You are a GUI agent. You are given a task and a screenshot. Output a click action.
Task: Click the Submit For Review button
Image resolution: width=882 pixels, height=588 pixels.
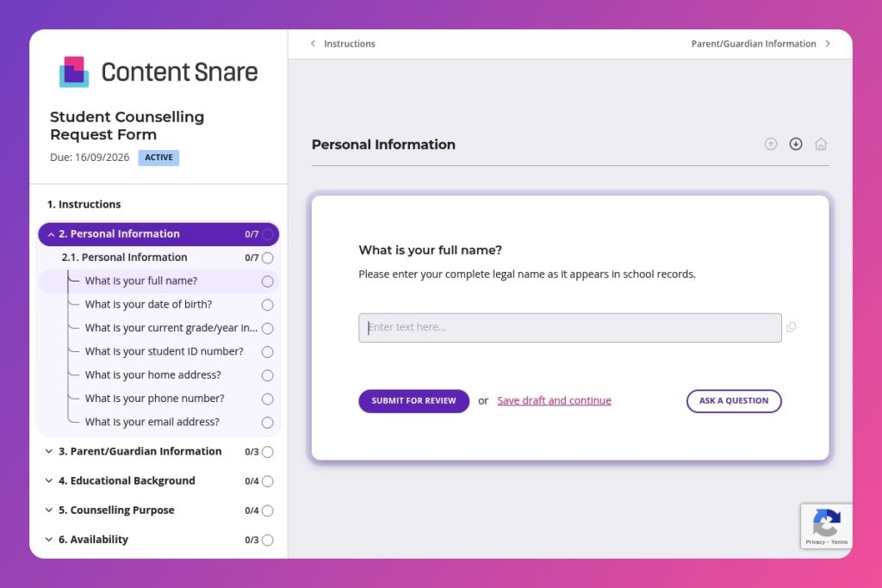[x=414, y=401]
